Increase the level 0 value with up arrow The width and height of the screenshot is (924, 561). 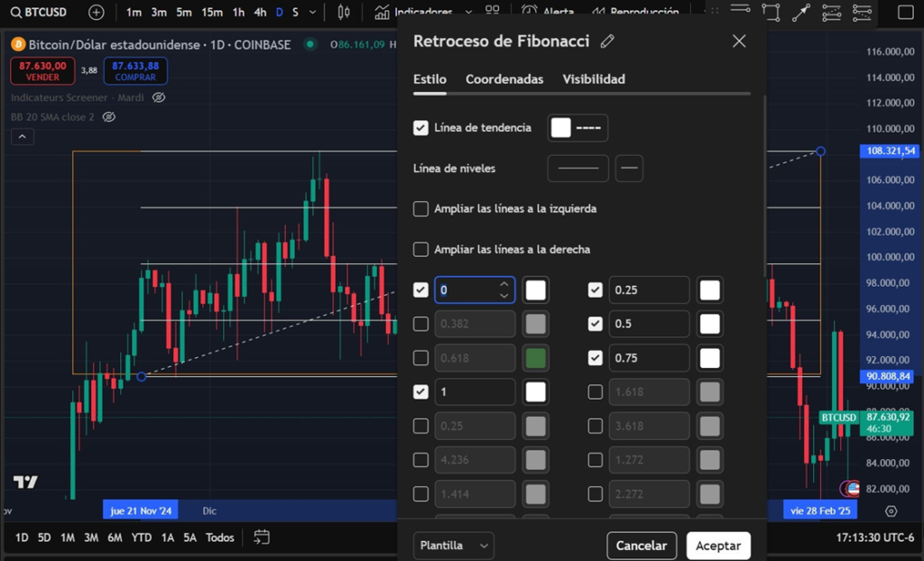point(504,284)
